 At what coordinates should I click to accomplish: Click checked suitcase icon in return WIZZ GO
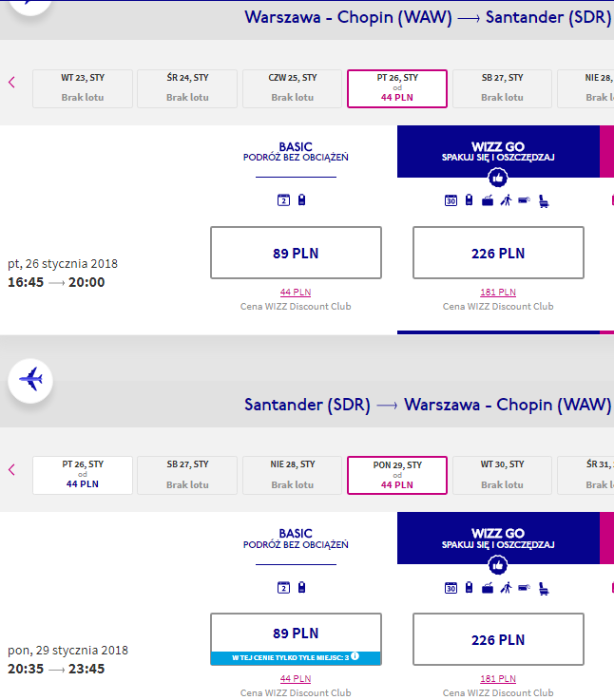[487, 588]
